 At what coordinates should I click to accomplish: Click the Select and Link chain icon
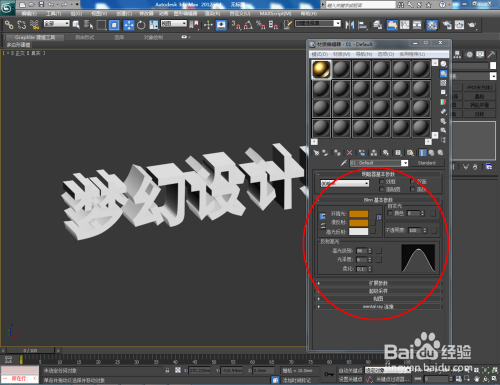(x=9, y=25)
